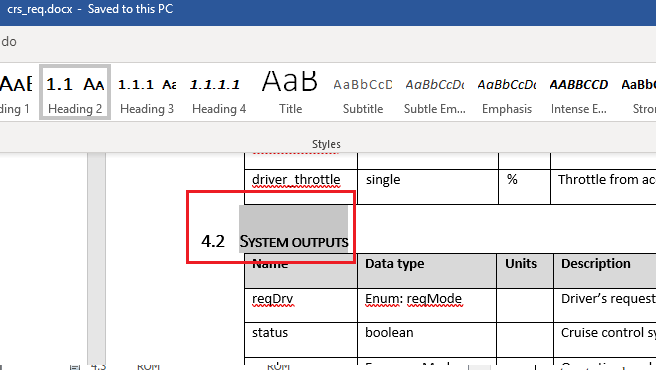Click the 'Units' column header

pyautogui.click(x=525, y=270)
